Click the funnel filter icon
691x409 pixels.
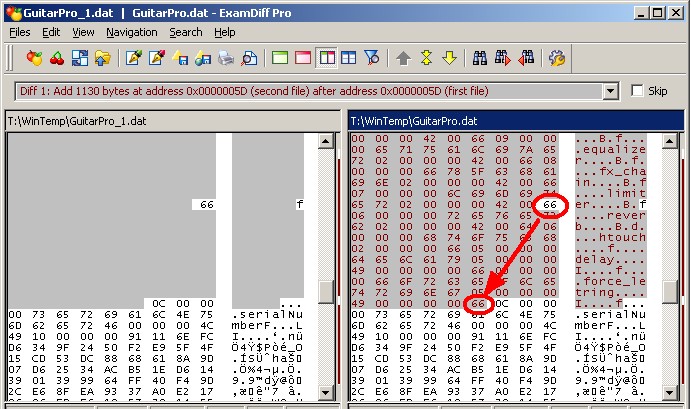pos(372,58)
